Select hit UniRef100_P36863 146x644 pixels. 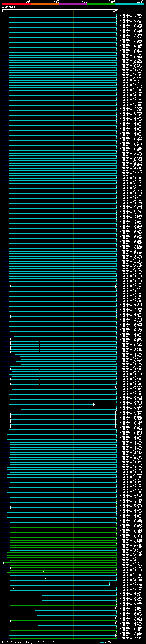[131, 17]
